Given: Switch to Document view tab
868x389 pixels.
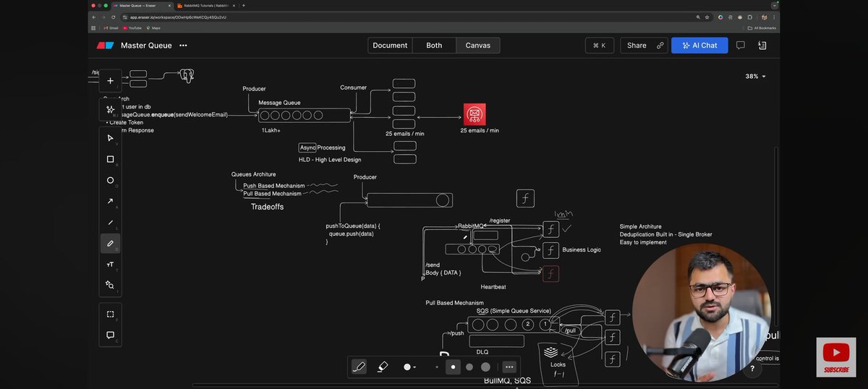Looking at the screenshot, I should pos(390,45).
